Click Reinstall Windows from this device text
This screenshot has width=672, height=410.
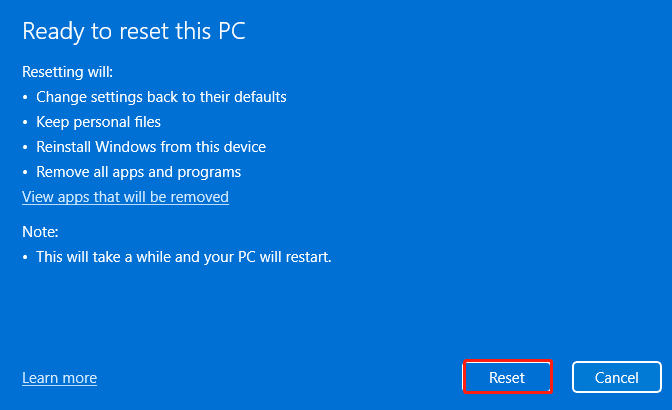point(151,147)
